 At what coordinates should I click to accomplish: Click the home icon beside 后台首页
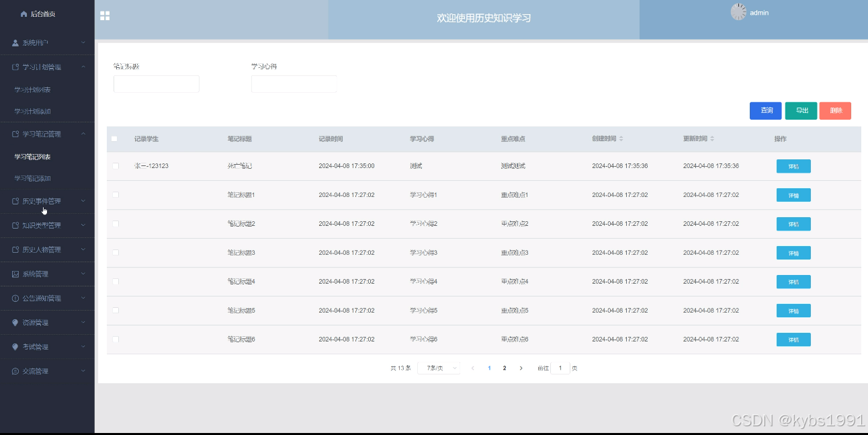[x=24, y=14]
